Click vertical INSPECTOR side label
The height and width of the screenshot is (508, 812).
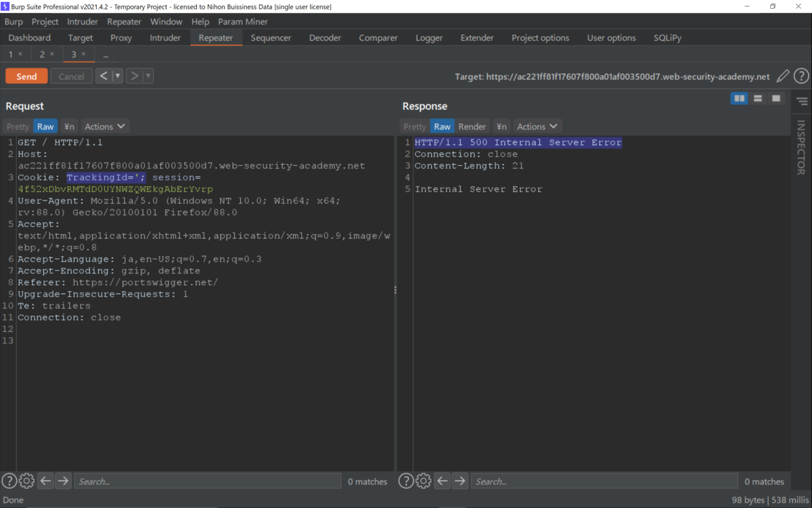pos(801,148)
